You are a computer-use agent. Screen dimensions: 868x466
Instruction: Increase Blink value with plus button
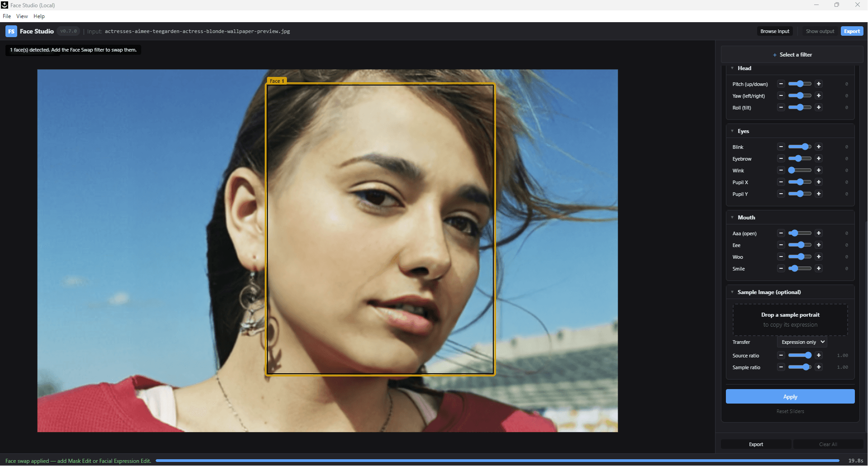(x=819, y=147)
